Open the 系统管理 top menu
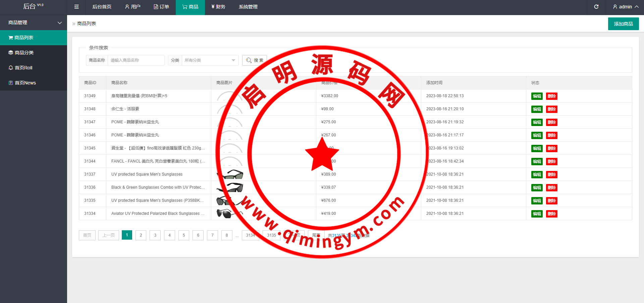644x303 pixels. [248, 7]
